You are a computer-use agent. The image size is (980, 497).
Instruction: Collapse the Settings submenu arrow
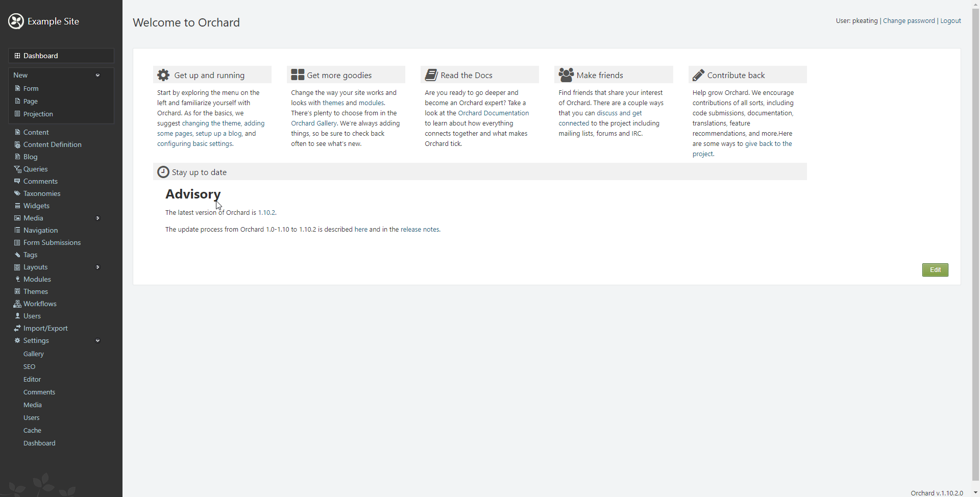click(97, 341)
